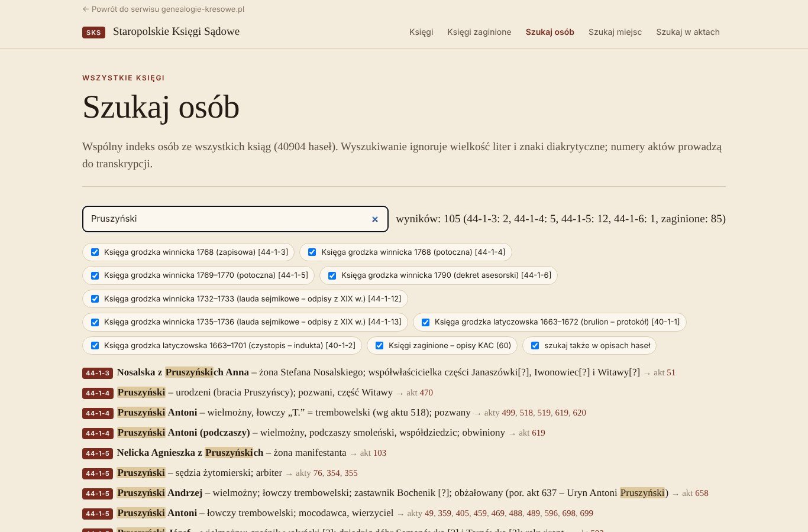Image resolution: width=808 pixels, height=532 pixels.
Task: Toggle 'szukaj także w opisach haseł'
Action: (x=535, y=346)
